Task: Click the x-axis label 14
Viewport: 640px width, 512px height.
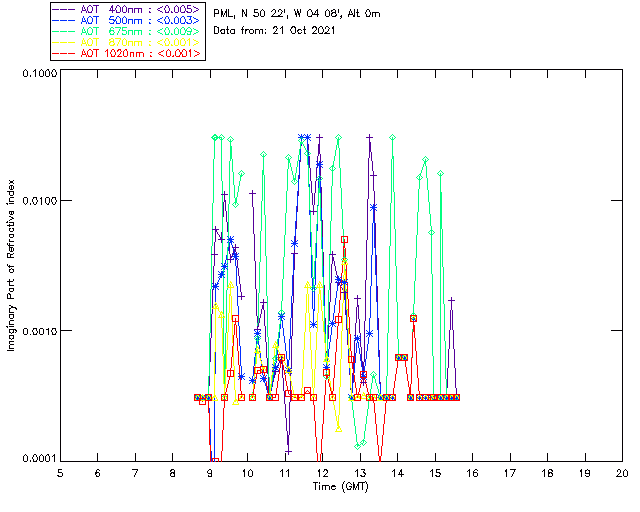Action: (398, 473)
